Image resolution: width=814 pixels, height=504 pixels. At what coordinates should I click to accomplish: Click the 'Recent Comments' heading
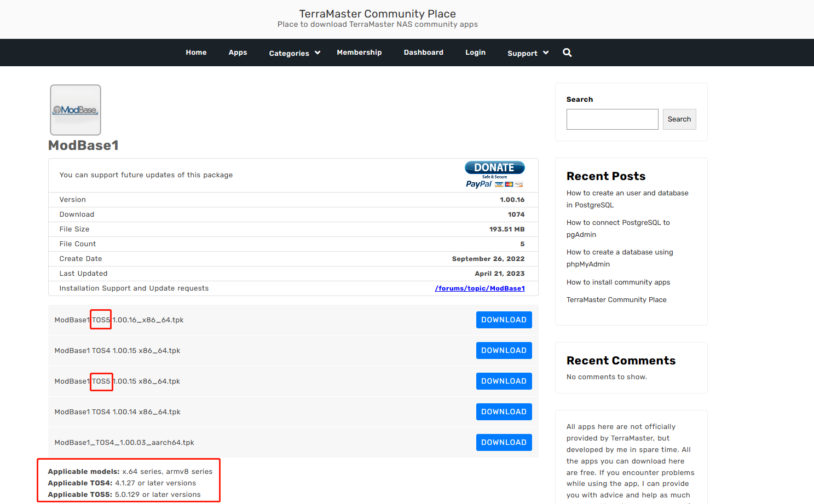pyautogui.click(x=621, y=361)
